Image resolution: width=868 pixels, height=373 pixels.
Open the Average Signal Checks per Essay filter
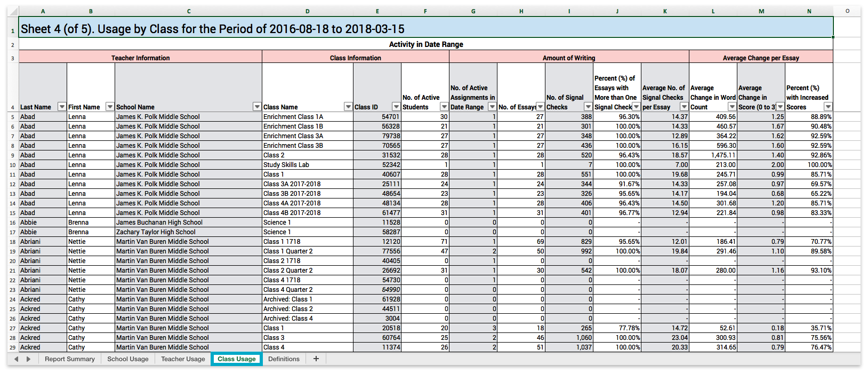(x=684, y=107)
